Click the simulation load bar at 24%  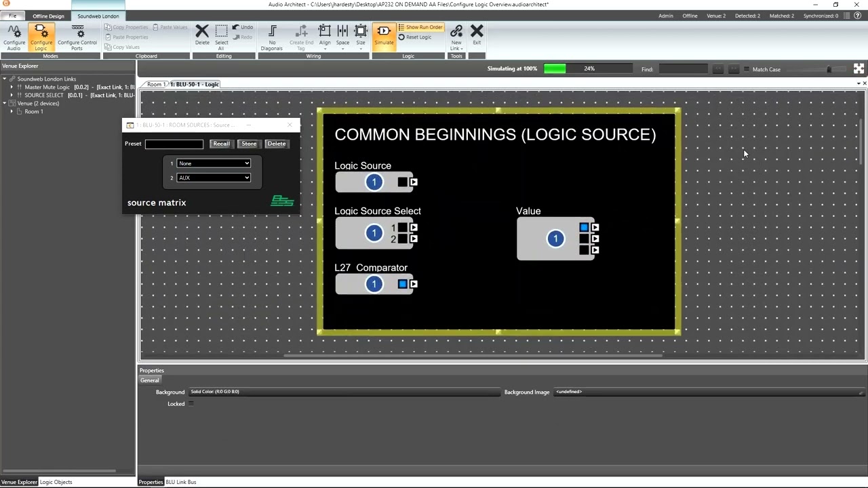pyautogui.click(x=588, y=68)
